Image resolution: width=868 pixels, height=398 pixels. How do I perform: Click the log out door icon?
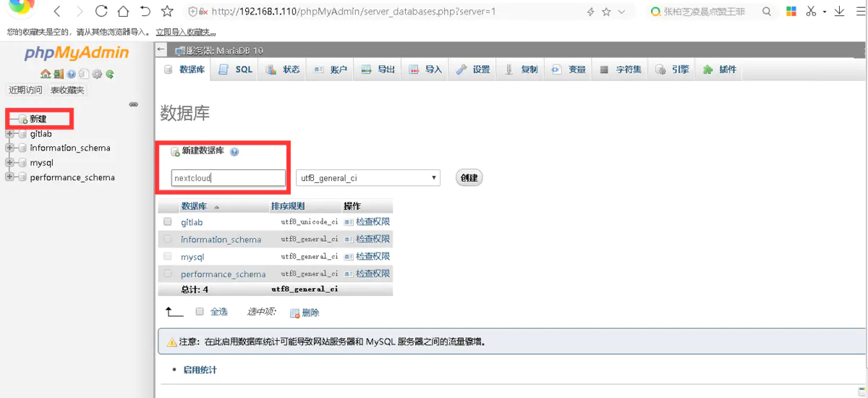coord(59,74)
